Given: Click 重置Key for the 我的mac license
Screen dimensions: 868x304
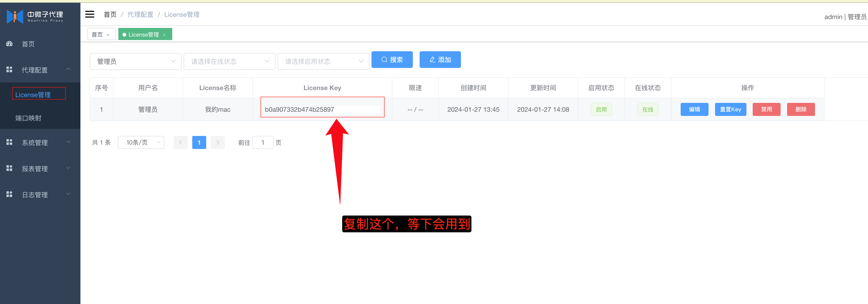Looking at the screenshot, I should point(731,109).
